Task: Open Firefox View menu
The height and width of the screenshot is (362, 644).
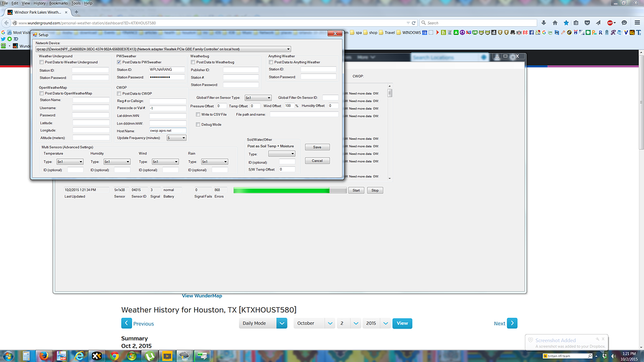Action: pos(26,3)
